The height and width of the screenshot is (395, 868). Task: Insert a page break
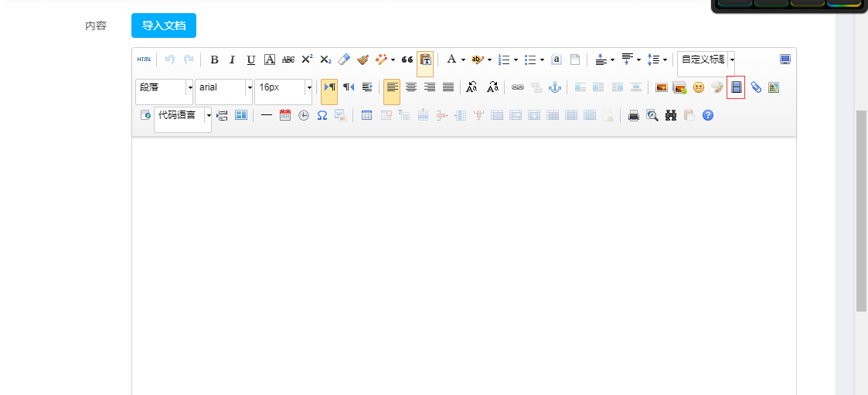pos(223,115)
